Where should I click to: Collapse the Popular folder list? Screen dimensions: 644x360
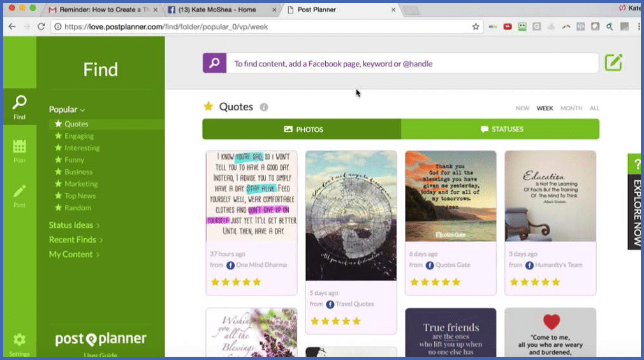point(67,109)
